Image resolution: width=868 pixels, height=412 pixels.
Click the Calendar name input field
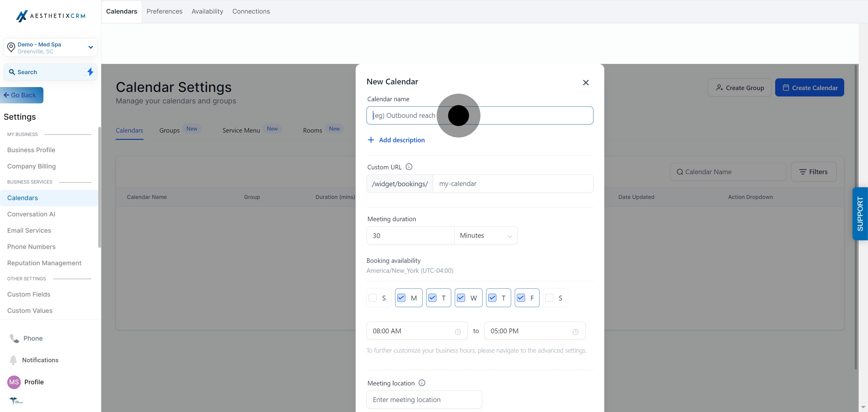526,115
